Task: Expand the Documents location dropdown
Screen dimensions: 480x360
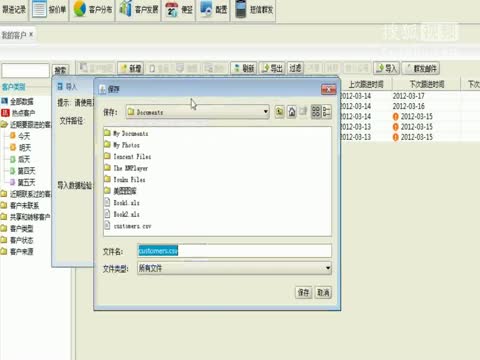Action: 266,112
